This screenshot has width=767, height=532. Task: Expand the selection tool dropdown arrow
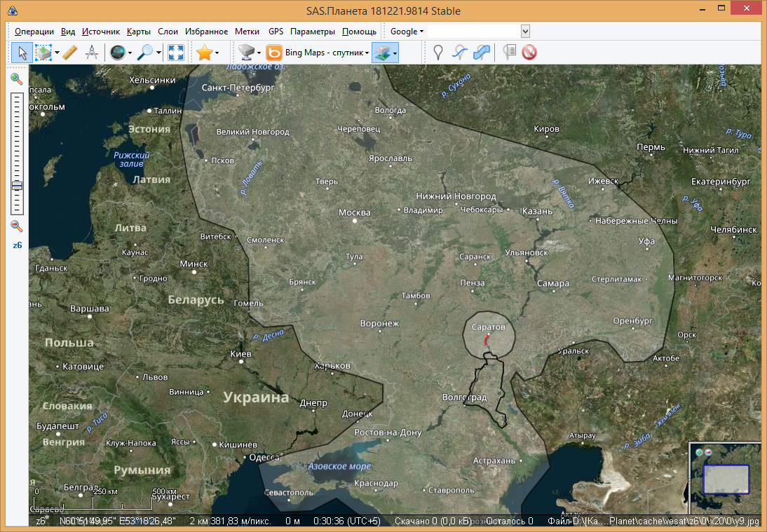(57, 53)
